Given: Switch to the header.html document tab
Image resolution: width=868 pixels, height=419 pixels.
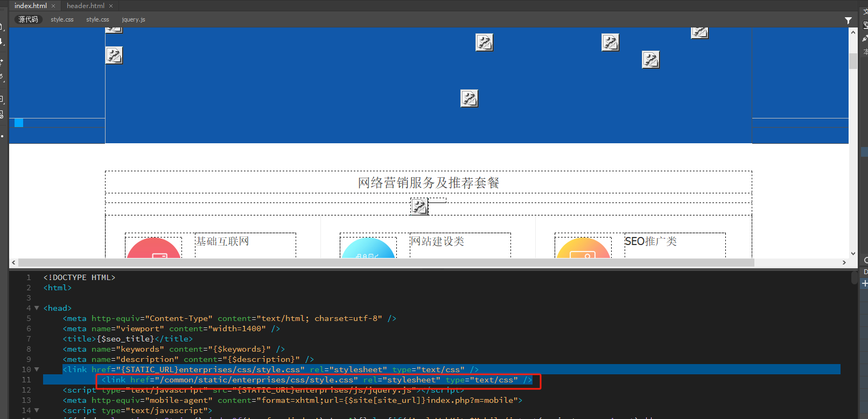Looking at the screenshot, I should pyautogui.click(x=86, y=6).
